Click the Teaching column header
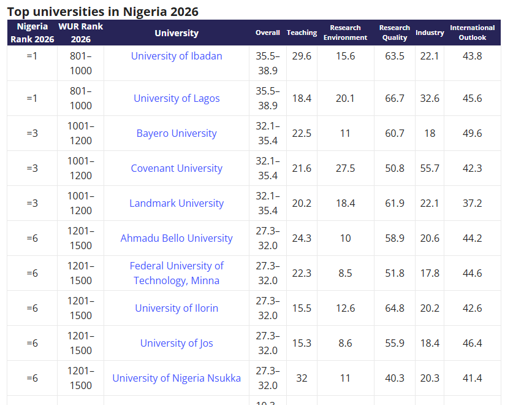Viewport: 532px width, 405px height. click(x=302, y=33)
